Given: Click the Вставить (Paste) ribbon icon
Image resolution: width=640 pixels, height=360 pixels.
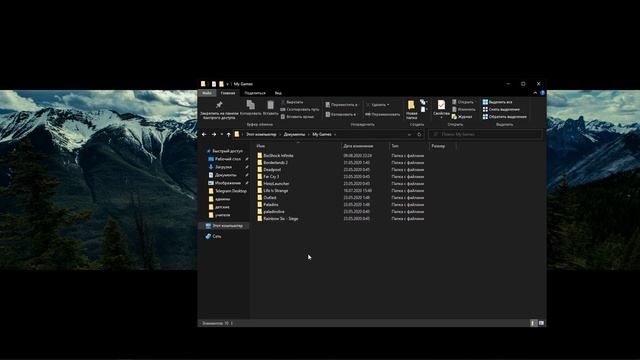Looking at the screenshot, I should [x=271, y=104].
